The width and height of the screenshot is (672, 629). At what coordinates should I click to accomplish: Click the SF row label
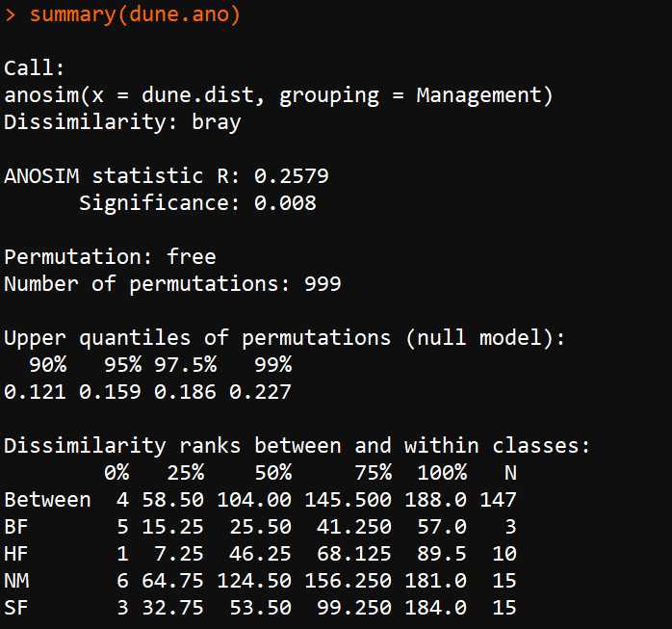click(x=16, y=608)
